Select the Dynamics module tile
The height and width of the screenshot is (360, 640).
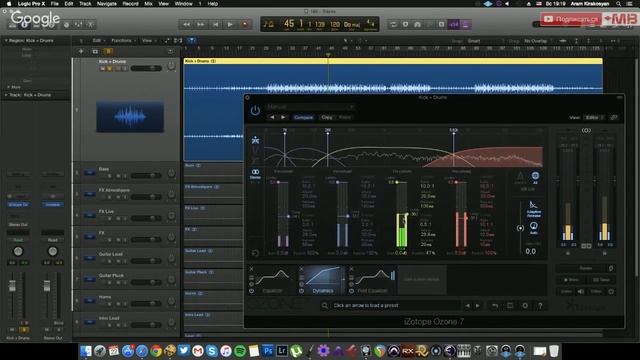(x=322, y=280)
